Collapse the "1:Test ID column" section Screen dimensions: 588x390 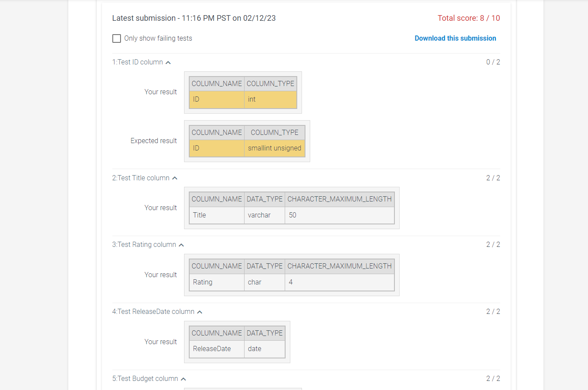click(168, 62)
